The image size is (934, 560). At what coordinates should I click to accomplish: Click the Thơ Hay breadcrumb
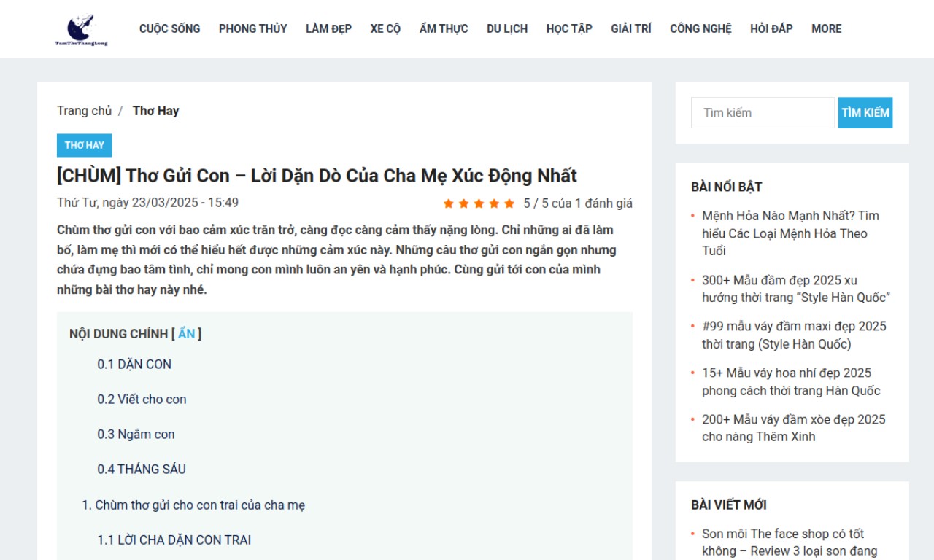(x=155, y=111)
